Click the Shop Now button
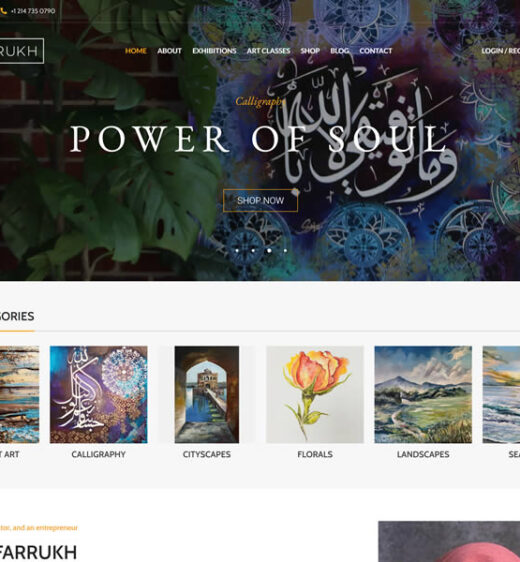The image size is (520, 562). pos(261,200)
